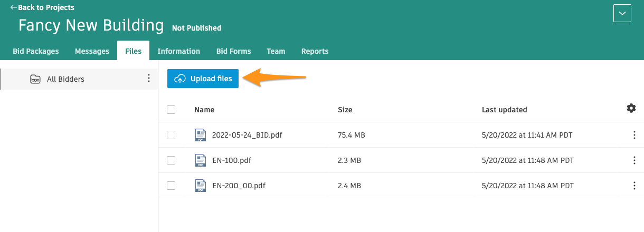Click PDF icon for 2022-05-24_BID.pdf
644x232 pixels.
click(200, 135)
